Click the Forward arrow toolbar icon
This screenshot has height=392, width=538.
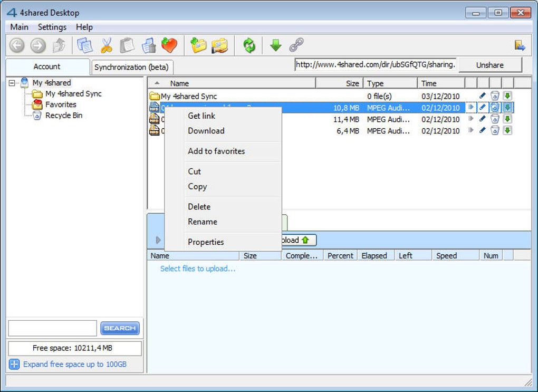pos(38,45)
